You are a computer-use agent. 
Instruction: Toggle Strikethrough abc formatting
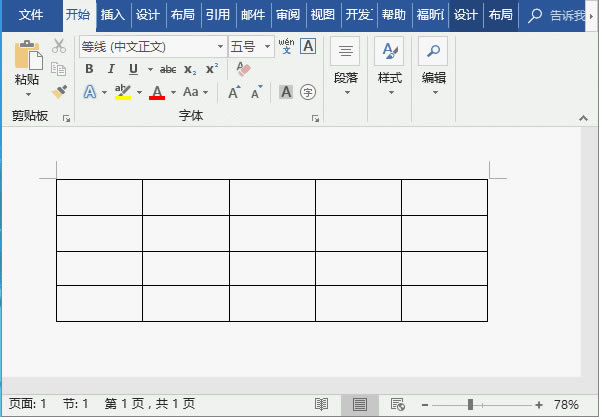168,70
